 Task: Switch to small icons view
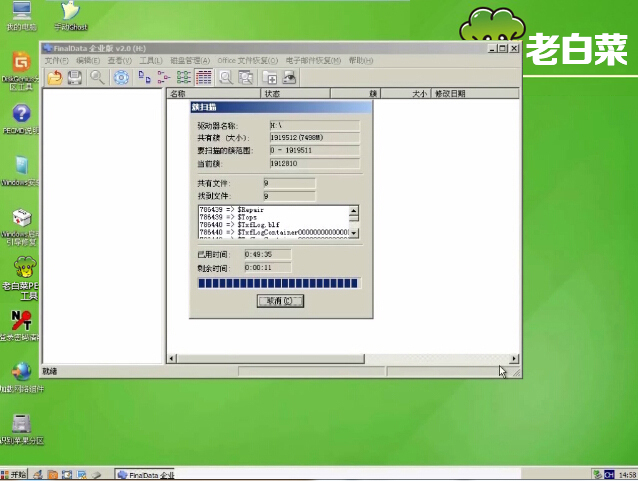tap(164, 77)
